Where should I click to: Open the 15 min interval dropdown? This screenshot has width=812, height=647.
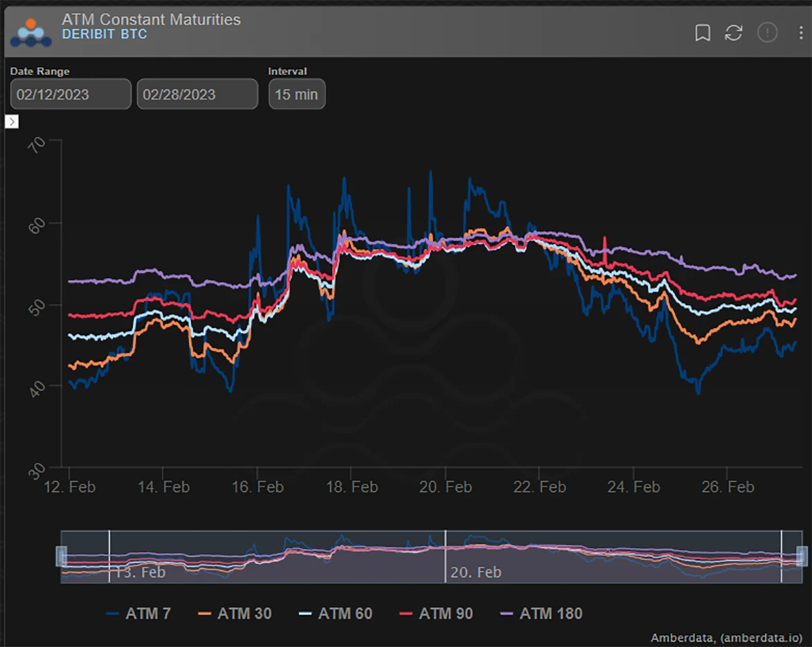point(297,94)
